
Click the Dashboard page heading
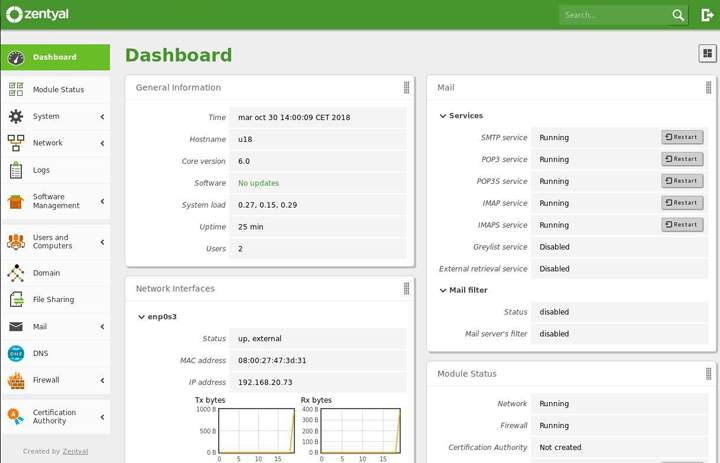point(179,55)
